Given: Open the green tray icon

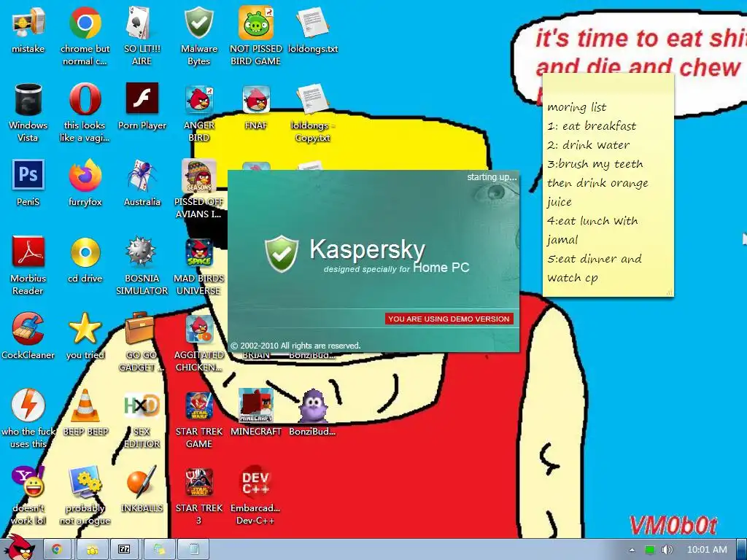Looking at the screenshot, I should [x=650, y=550].
